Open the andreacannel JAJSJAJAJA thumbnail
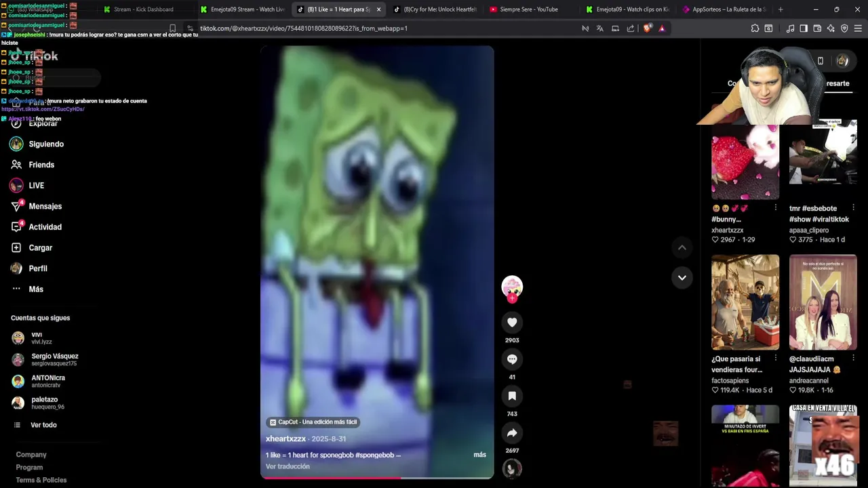The height and width of the screenshot is (488, 868). pos(823,302)
